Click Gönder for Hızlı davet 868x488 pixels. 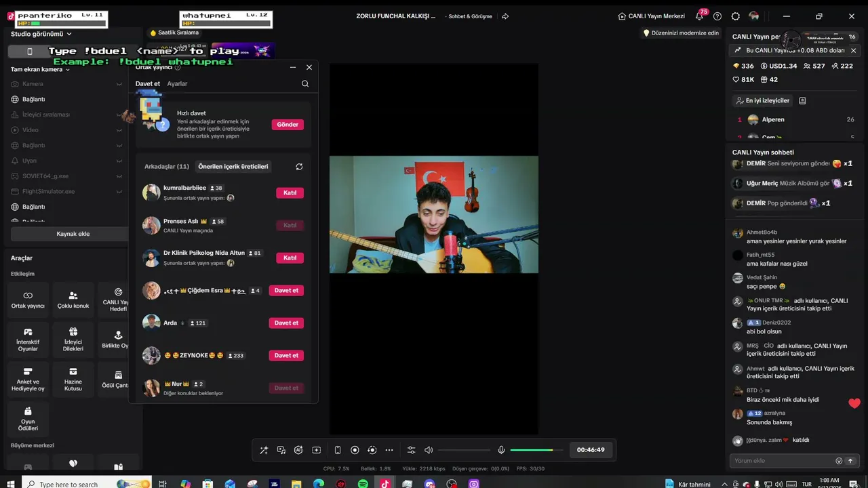pos(288,125)
